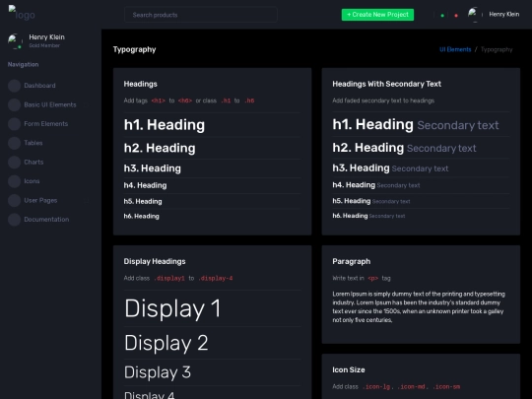
Task: Click the 'Display 3' heading text
Action: [x=158, y=372]
